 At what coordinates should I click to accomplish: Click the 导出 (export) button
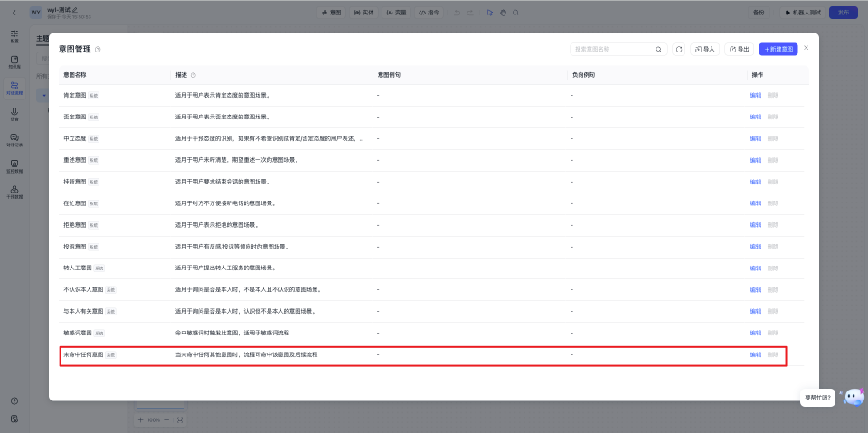pyautogui.click(x=739, y=49)
